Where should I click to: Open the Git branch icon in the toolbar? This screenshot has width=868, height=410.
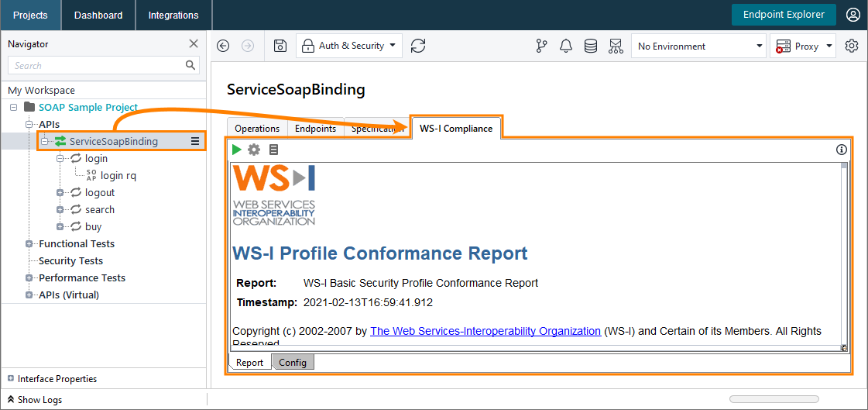[541, 46]
